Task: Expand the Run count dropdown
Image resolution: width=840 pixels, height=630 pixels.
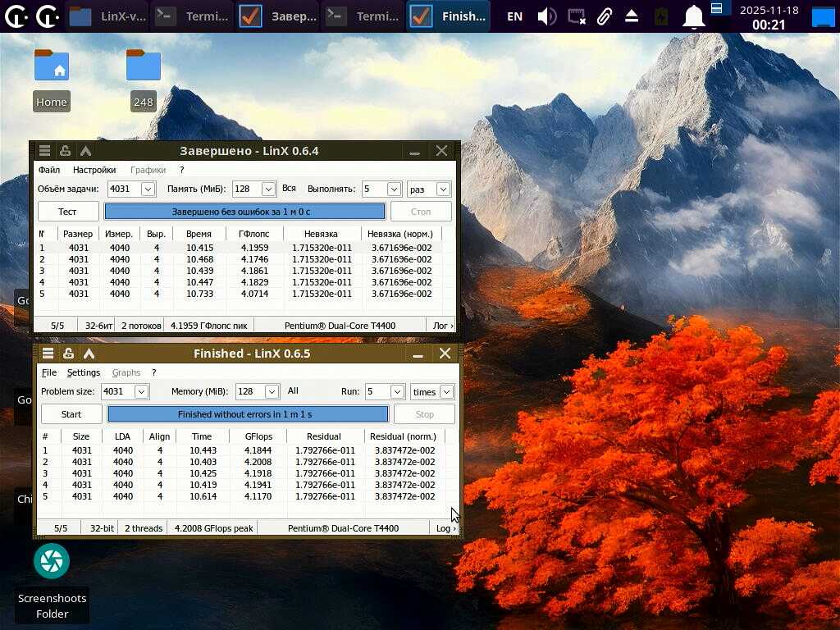Action: tap(397, 391)
